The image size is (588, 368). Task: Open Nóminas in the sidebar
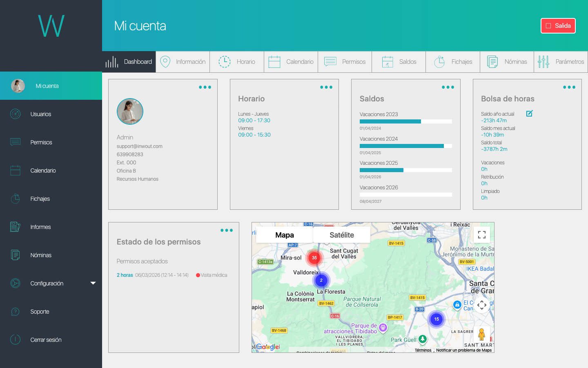51,255
